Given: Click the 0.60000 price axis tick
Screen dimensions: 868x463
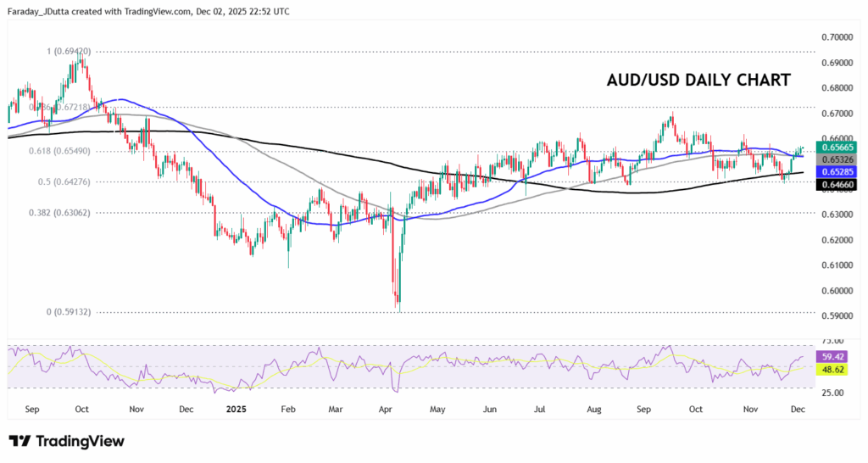Looking at the screenshot, I should pos(837,291).
